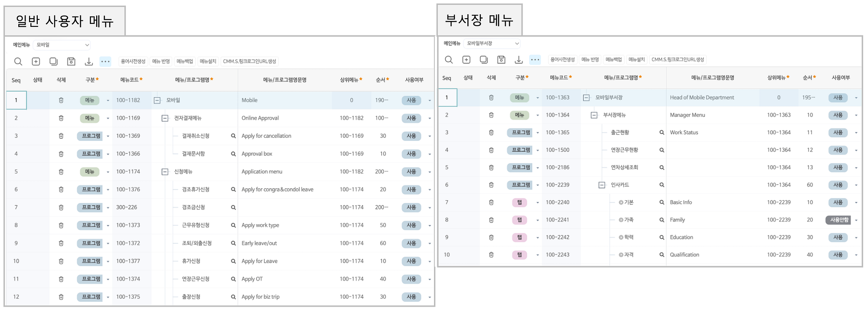Viewport: 868px width, 310px height.
Task: Toggle 사용 status for row 100-1182
Action: click(x=411, y=100)
